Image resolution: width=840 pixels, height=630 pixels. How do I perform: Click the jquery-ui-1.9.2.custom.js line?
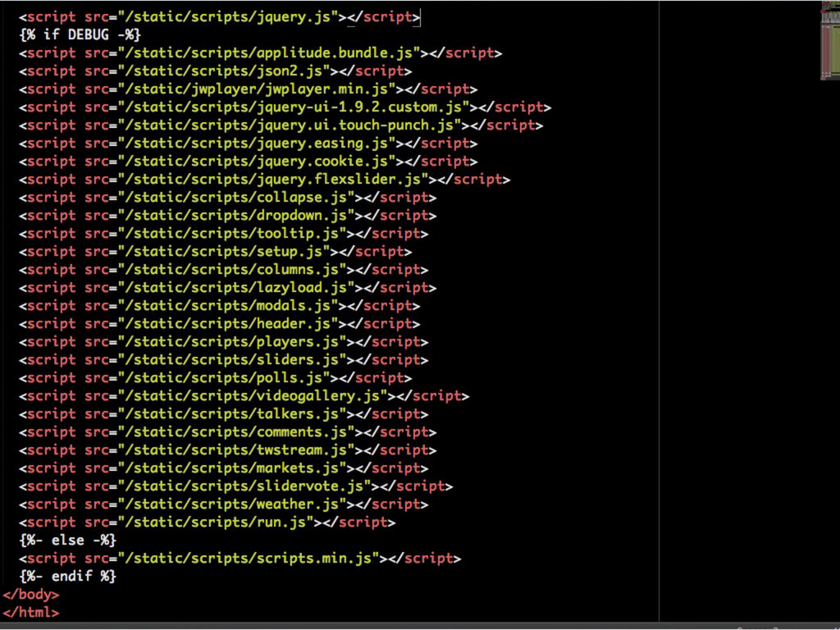point(285,107)
